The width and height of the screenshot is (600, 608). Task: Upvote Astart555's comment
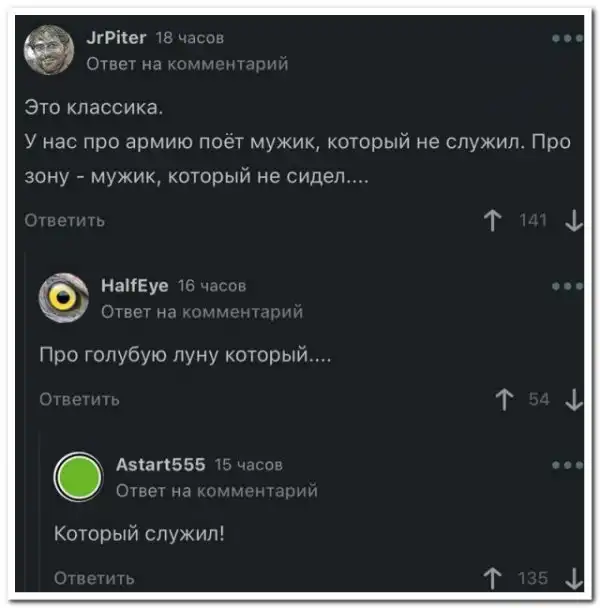coord(493,579)
